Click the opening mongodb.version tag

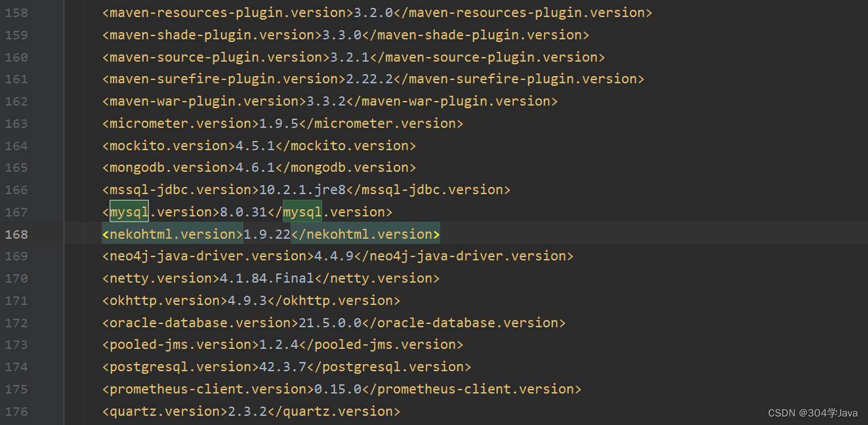coord(169,167)
